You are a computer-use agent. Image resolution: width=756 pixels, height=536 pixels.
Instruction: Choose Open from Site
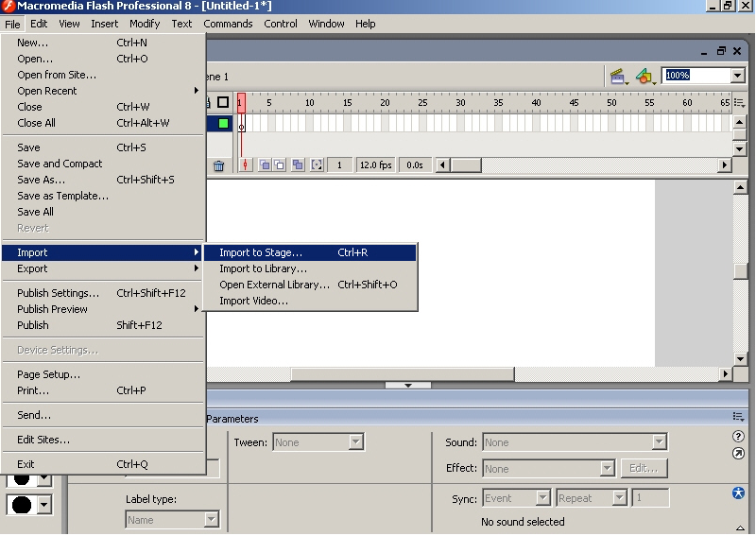tap(103, 75)
